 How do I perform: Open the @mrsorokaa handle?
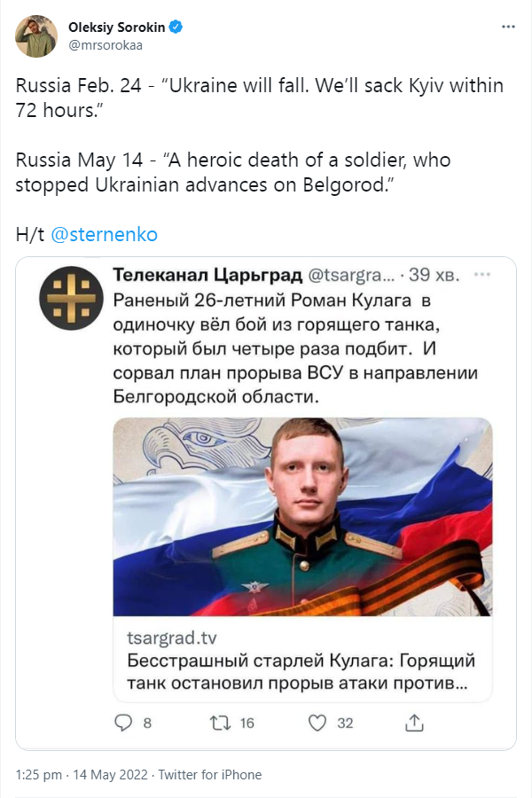(x=106, y=45)
